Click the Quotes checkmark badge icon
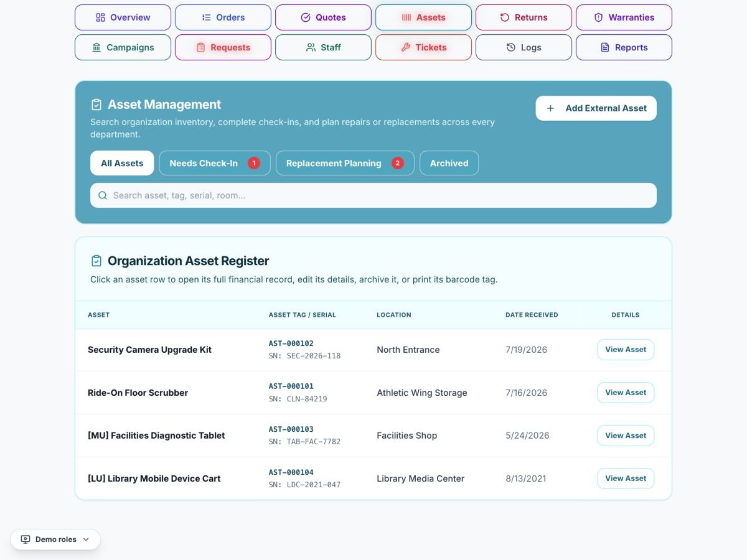Image resolution: width=747 pixels, height=560 pixels. 306,17
